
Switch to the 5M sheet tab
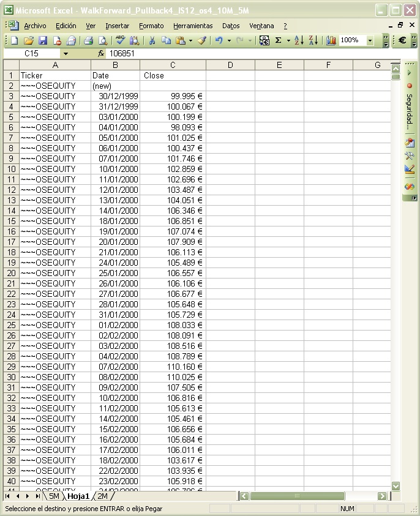(54, 496)
